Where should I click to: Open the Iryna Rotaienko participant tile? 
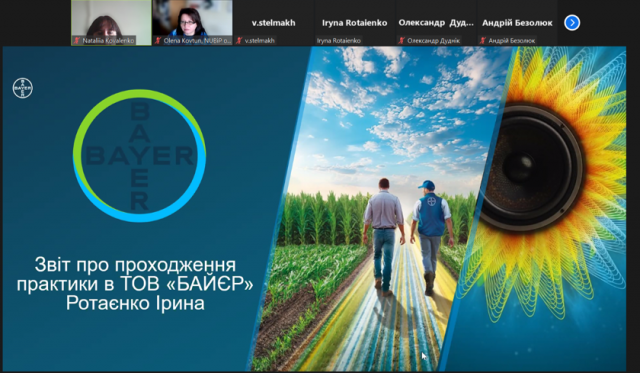pyautogui.click(x=355, y=22)
